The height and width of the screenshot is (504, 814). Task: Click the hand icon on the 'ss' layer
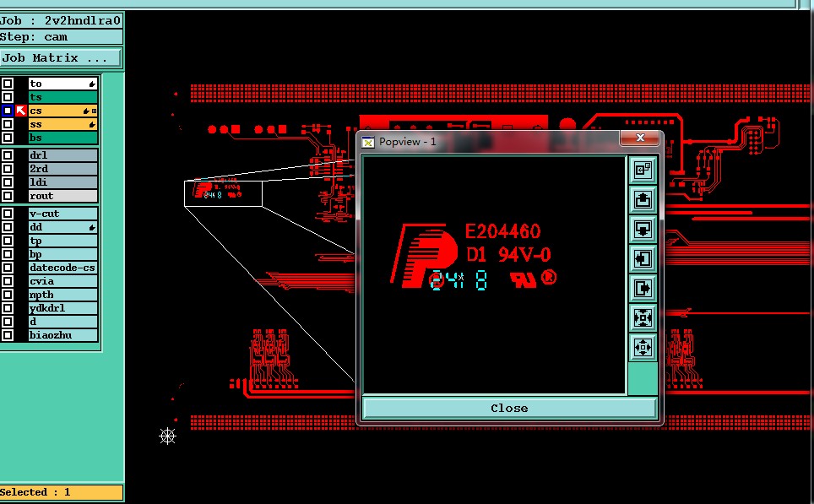point(92,125)
